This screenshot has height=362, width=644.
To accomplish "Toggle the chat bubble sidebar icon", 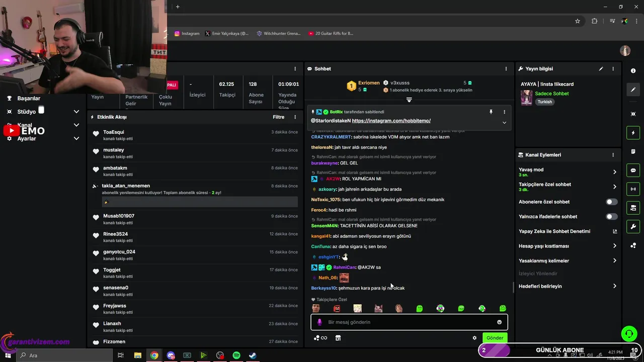I will [633, 170].
